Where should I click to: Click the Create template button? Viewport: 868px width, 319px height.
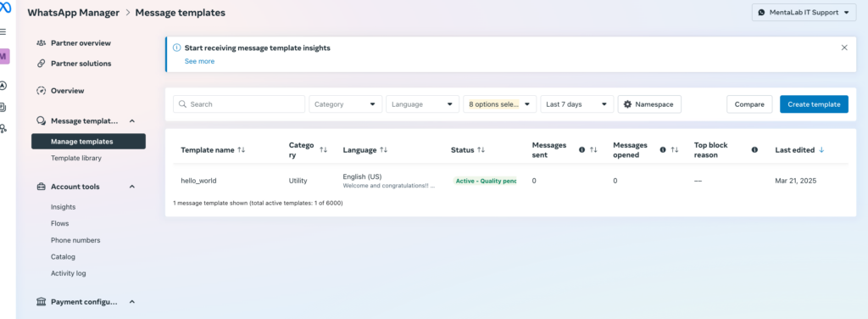click(x=814, y=104)
